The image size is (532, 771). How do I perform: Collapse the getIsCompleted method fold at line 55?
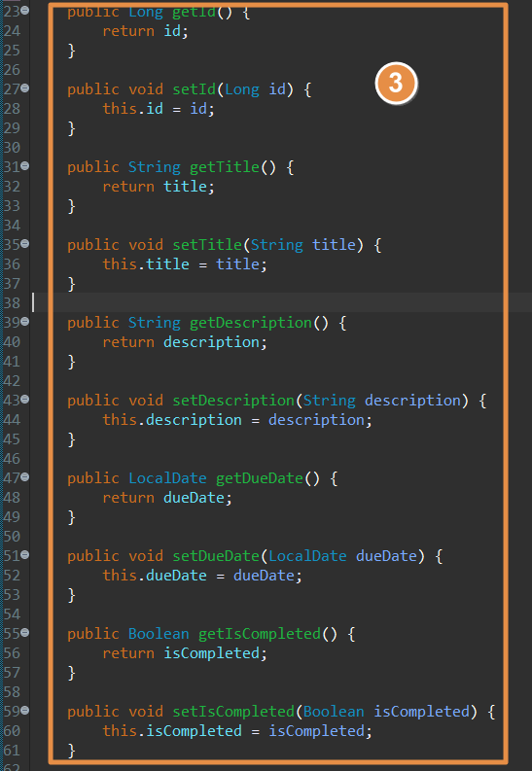pyautogui.click(x=24, y=632)
